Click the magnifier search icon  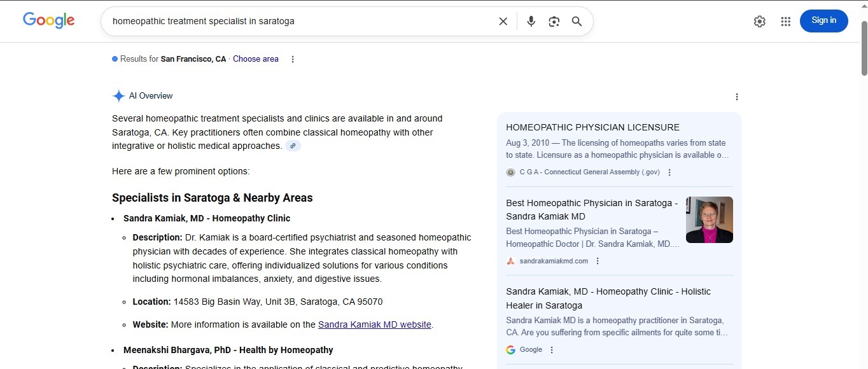577,22
